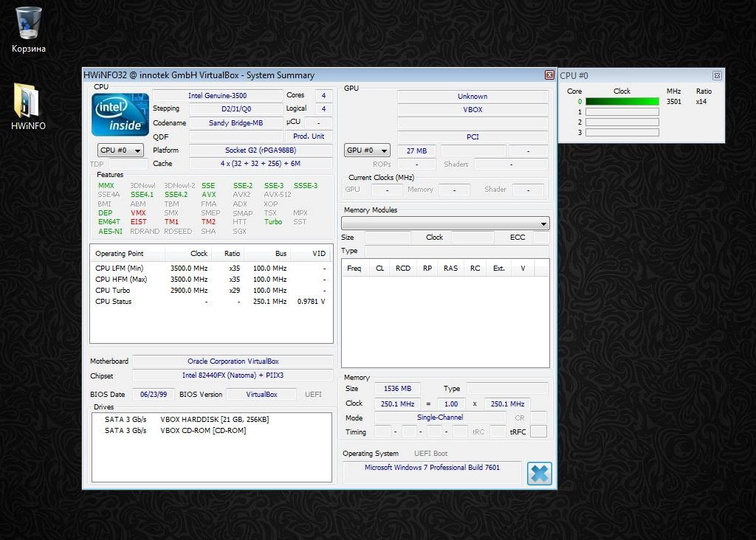Image resolution: width=756 pixels, height=540 pixels.
Task: Click the Intel inside logo
Action: [120, 114]
